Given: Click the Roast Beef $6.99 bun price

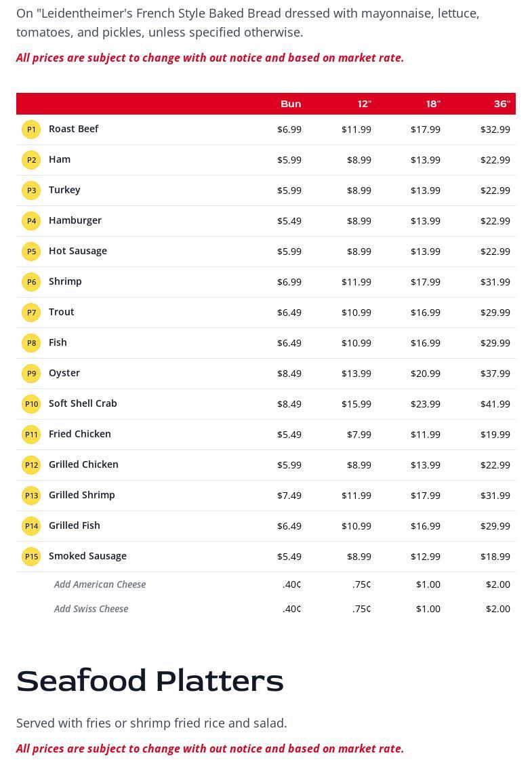Looking at the screenshot, I should [x=289, y=129].
